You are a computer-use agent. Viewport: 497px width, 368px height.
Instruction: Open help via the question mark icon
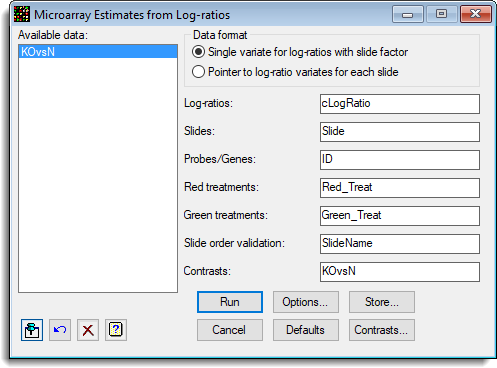click(116, 330)
